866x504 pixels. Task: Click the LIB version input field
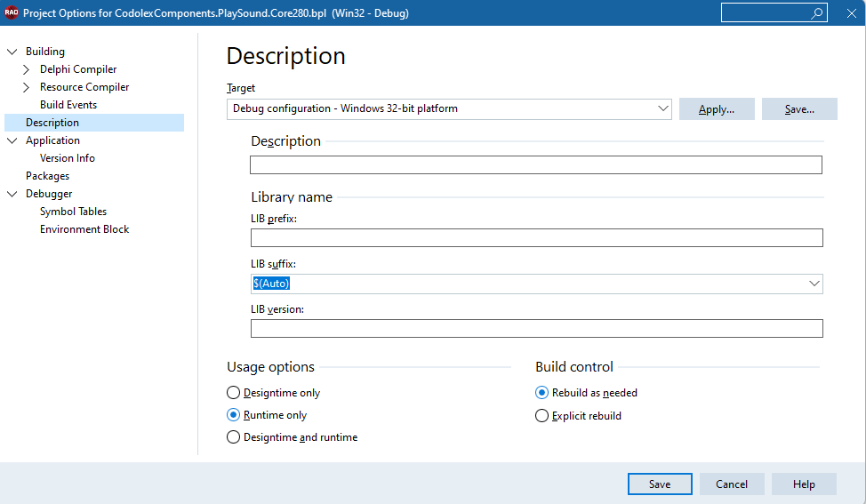click(537, 329)
